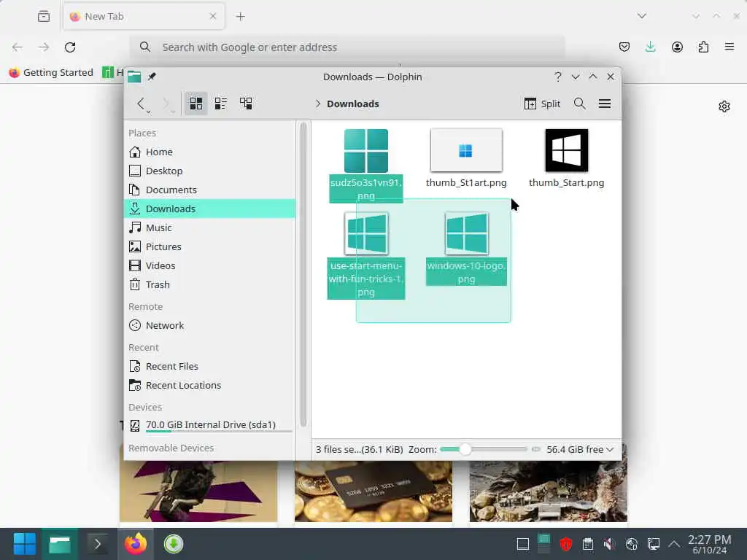Open Desktop in Places panel
This screenshot has height=560, width=747.
click(210, 171)
